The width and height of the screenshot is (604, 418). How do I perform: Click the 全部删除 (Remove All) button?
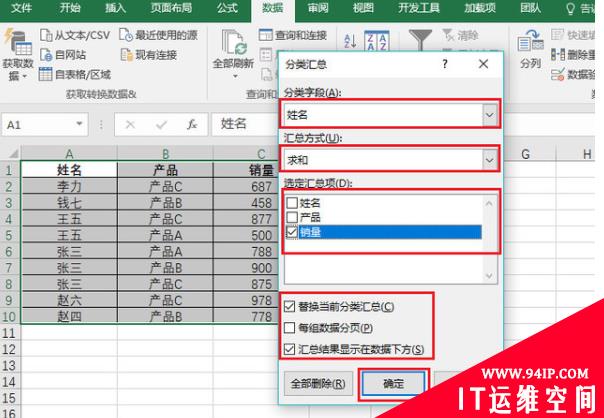pyautogui.click(x=318, y=384)
